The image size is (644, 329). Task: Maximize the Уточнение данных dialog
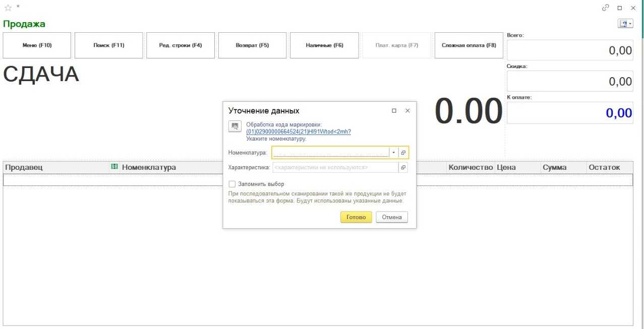coord(394,111)
